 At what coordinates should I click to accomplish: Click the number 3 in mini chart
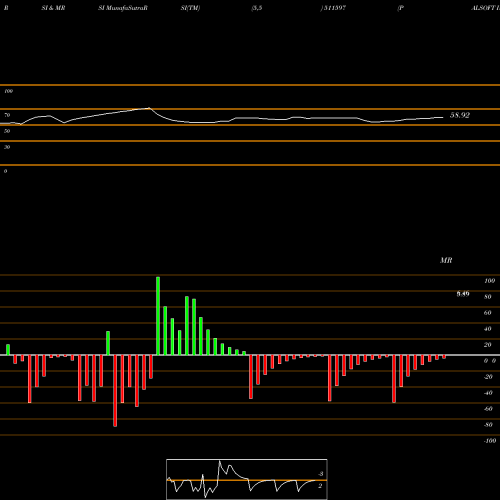(321, 474)
